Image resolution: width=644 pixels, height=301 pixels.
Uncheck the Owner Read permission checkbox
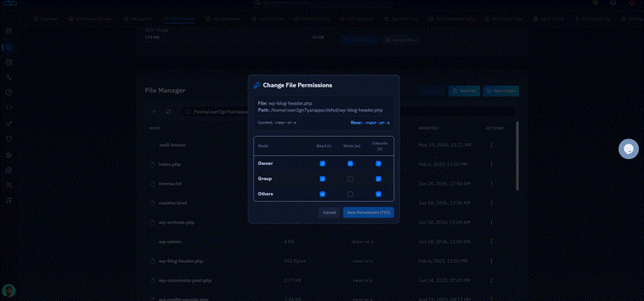322,163
